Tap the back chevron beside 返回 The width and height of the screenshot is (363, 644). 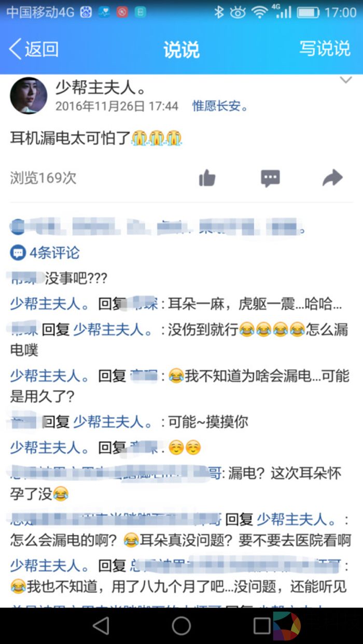15,49
